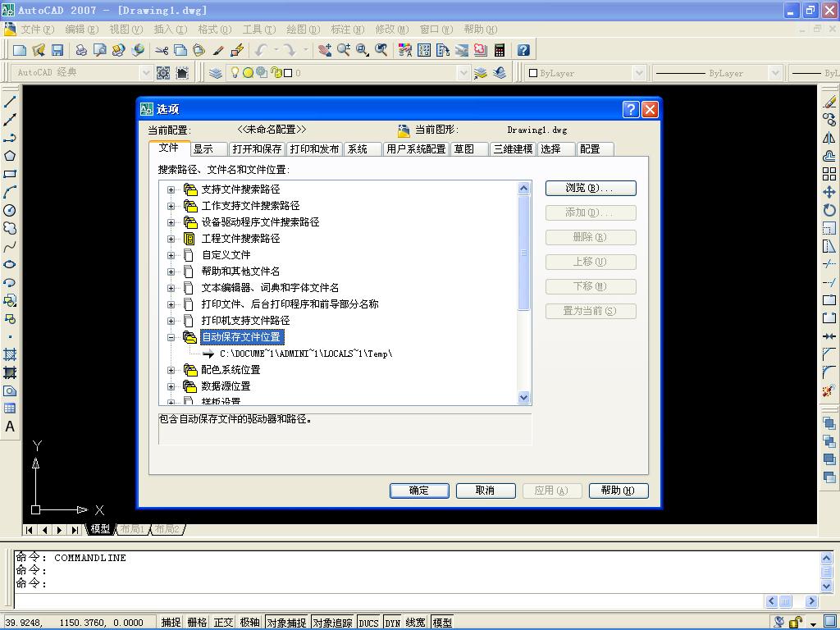Toggle DYN dynamic input in status bar

click(x=393, y=622)
